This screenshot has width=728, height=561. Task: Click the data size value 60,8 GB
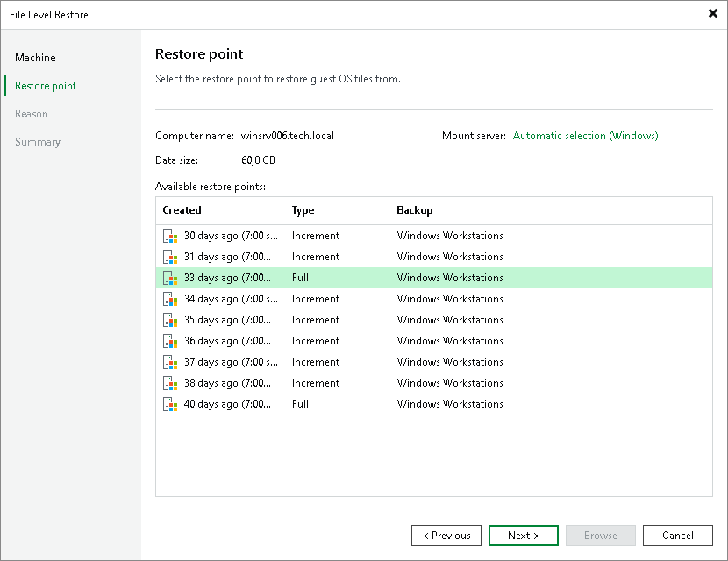pos(258,160)
